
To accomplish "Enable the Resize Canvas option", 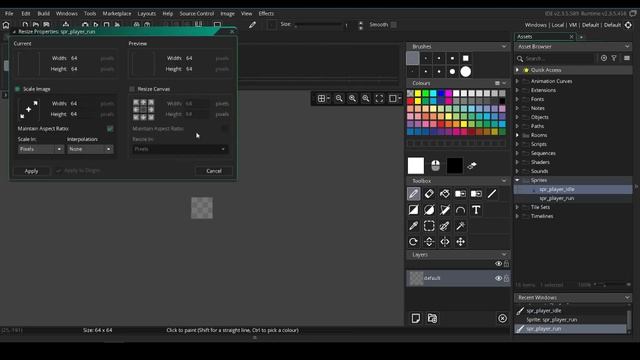I will click(x=132, y=89).
